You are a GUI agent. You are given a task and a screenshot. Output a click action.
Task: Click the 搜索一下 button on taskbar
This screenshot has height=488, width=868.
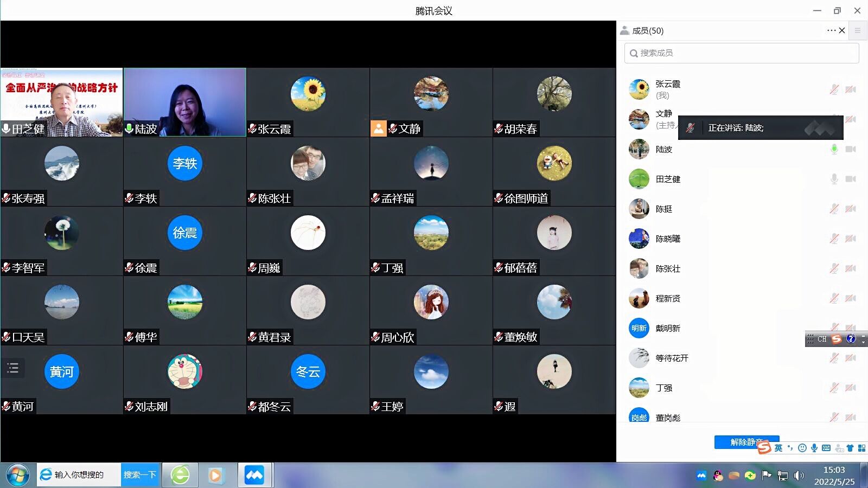pyautogui.click(x=140, y=475)
